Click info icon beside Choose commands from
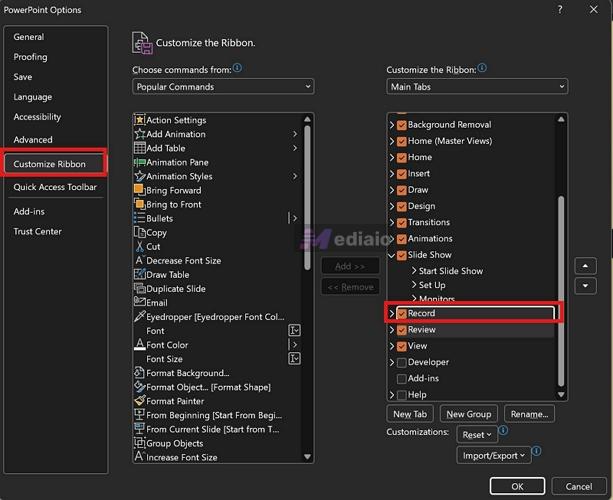Screen dimensions: 613x500 [237, 68]
